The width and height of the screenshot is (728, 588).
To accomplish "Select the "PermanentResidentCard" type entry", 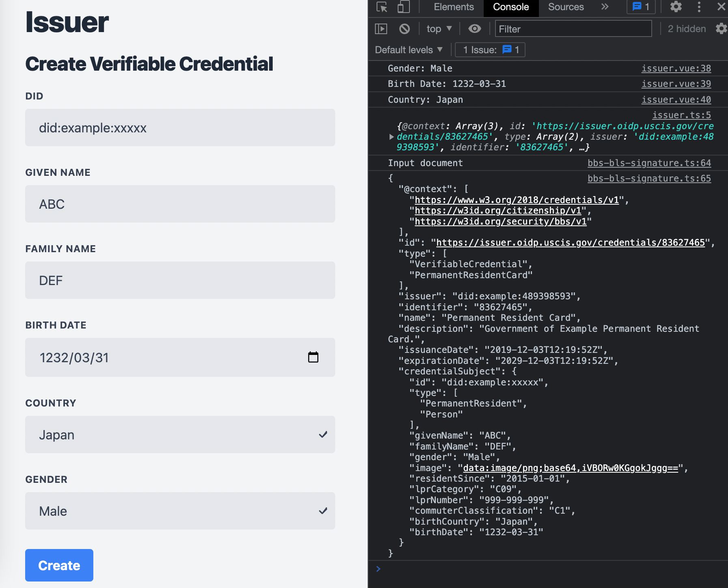I will (x=471, y=275).
